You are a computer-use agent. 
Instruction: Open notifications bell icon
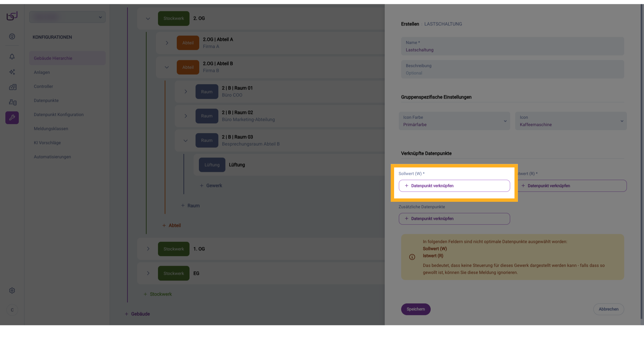tap(12, 57)
